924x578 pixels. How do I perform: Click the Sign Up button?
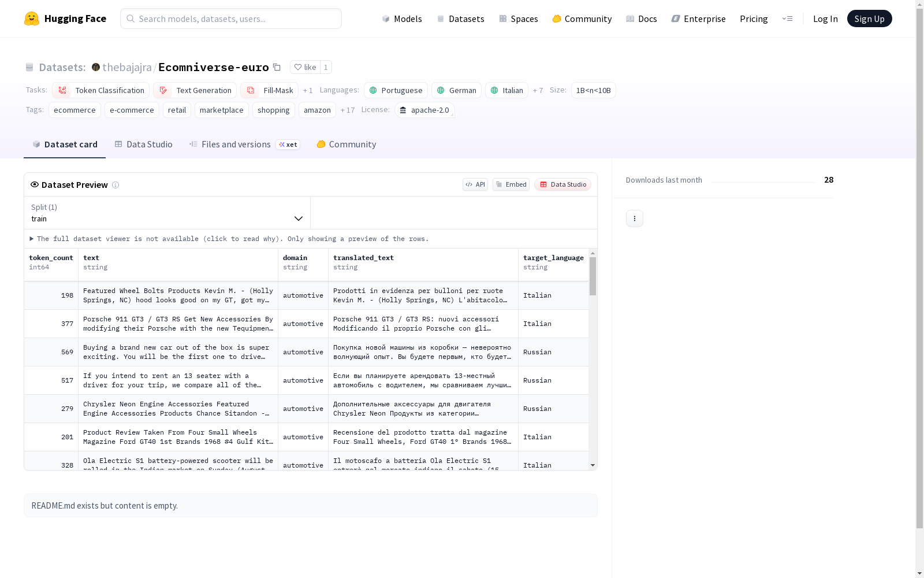869,18
